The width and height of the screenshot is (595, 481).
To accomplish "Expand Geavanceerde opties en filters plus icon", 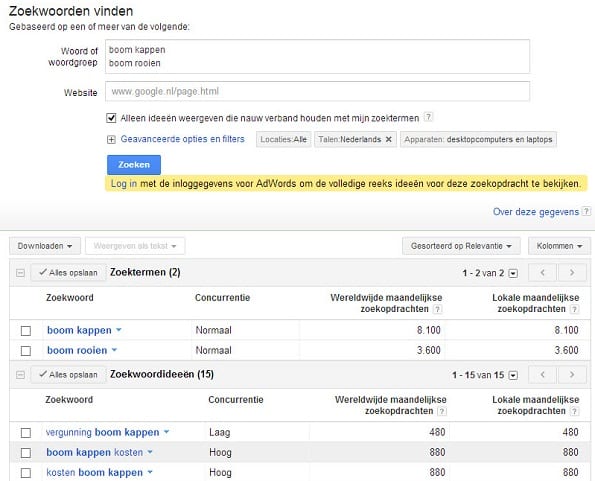I will click(111, 140).
